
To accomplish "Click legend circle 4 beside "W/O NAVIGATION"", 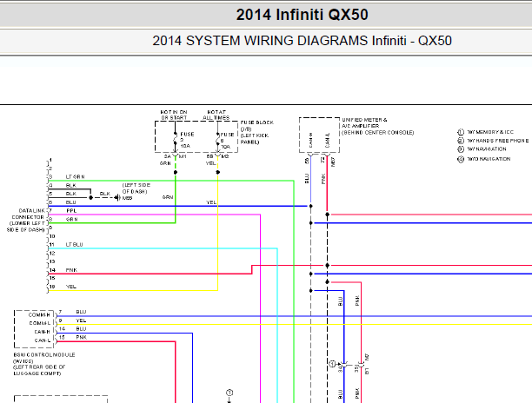I will [x=461, y=159].
